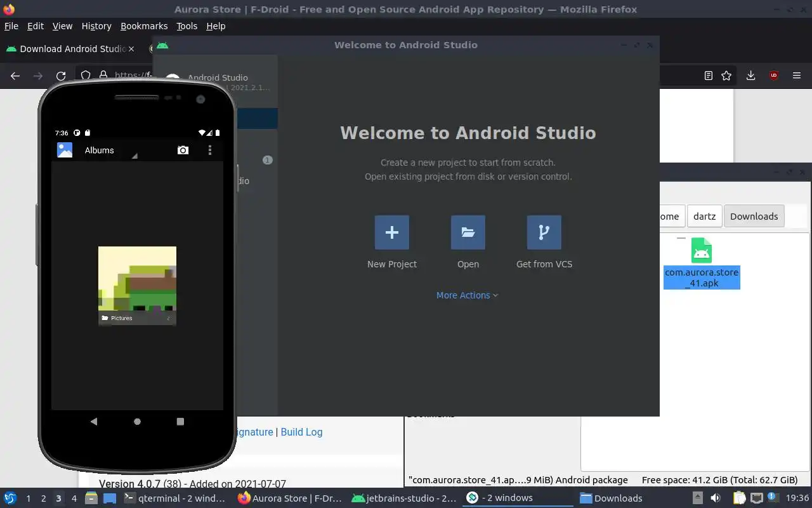Switch to workspace 4
The height and width of the screenshot is (508, 812).
[x=74, y=498]
